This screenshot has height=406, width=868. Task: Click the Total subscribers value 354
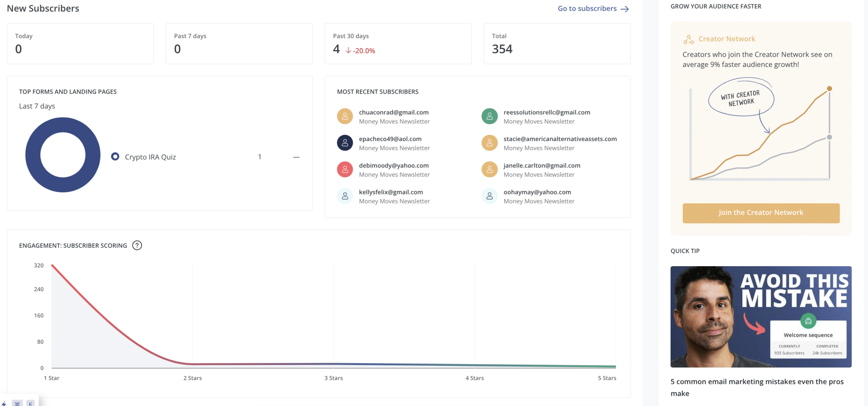(502, 49)
